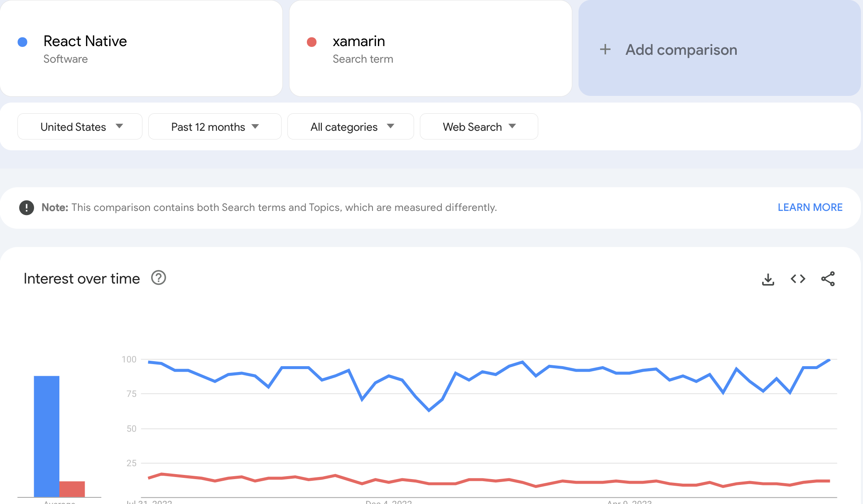The height and width of the screenshot is (504, 863).
Task: Click the 25 axis label
Action: [x=132, y=463]
